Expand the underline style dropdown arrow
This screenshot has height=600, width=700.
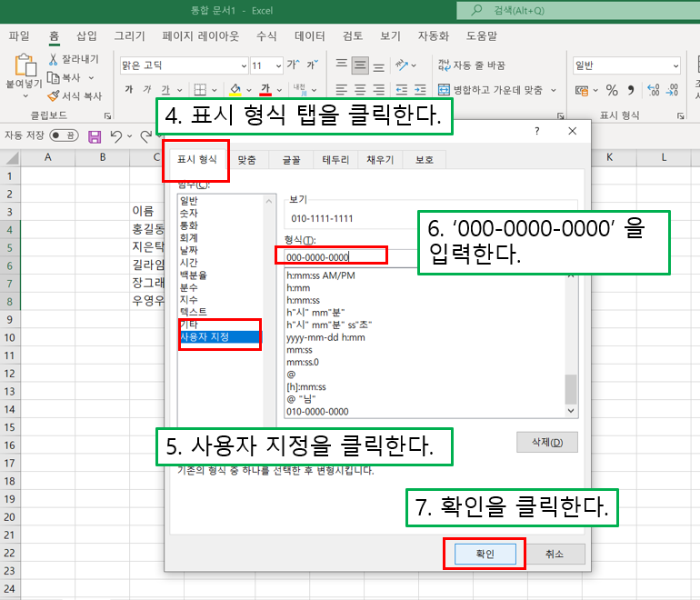179,90
